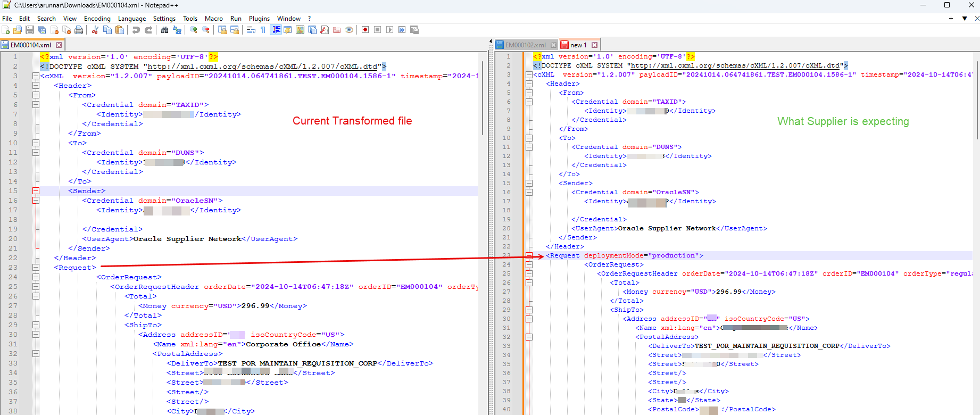Collapse left pane Sender fold on line 15
The height and width of the screenshot is (415, 980).
pyautogui.click(x=36, y=191)
